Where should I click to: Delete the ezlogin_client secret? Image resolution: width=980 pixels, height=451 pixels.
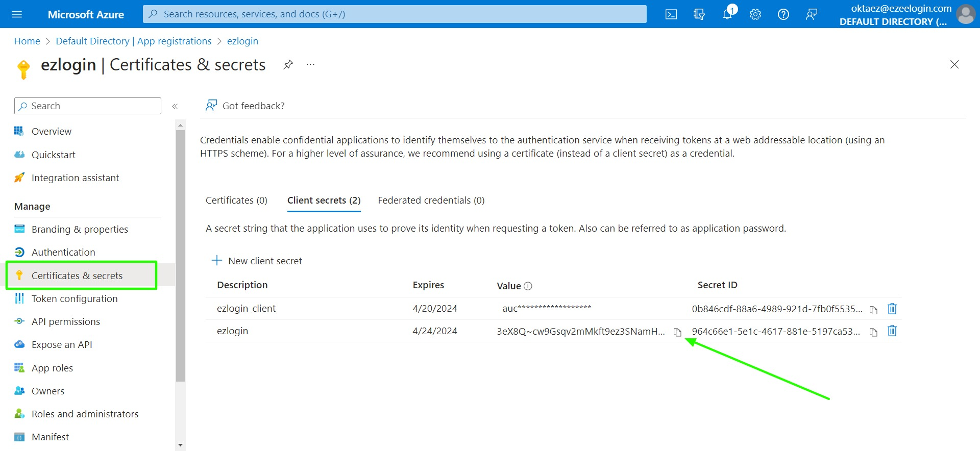tap(892, 309)
